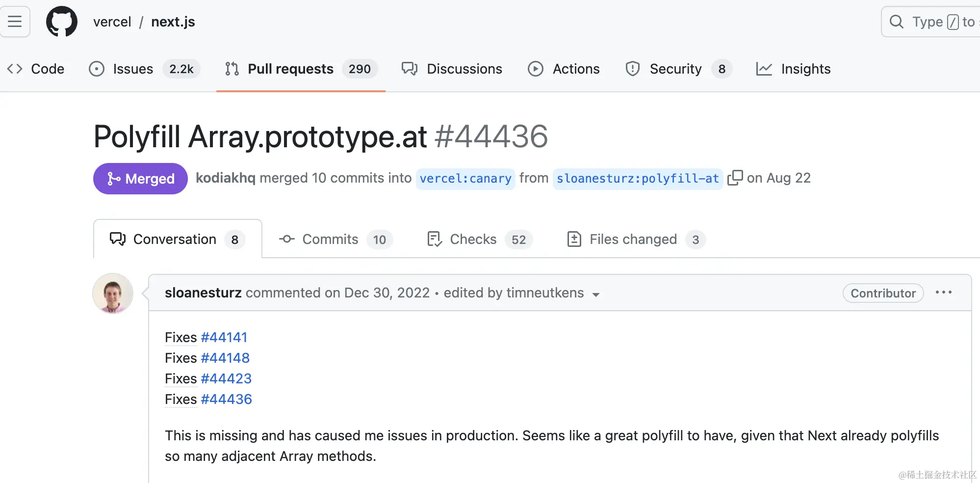Open the comment options kebab menu
This screenshot has width=980, height=483.
pos(944,293)
